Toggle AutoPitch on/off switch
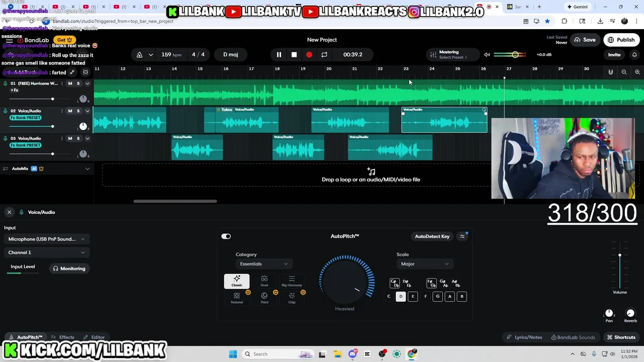644x362 pixels. (x=226, y=236)
